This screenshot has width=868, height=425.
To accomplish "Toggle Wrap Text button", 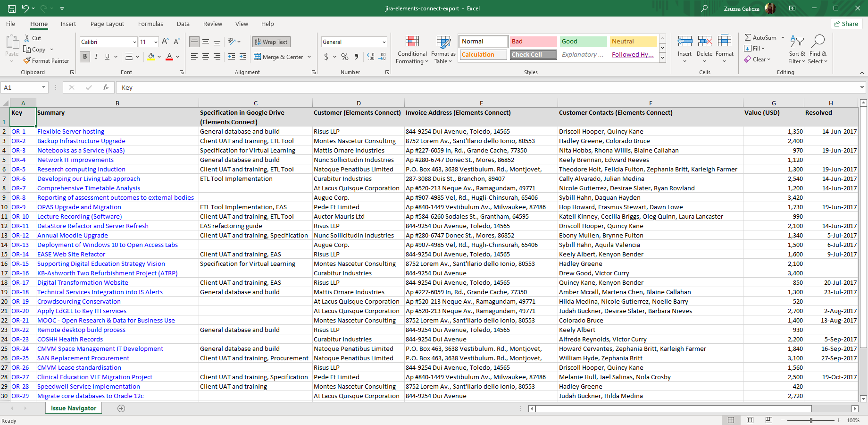I will pos(271,42).
